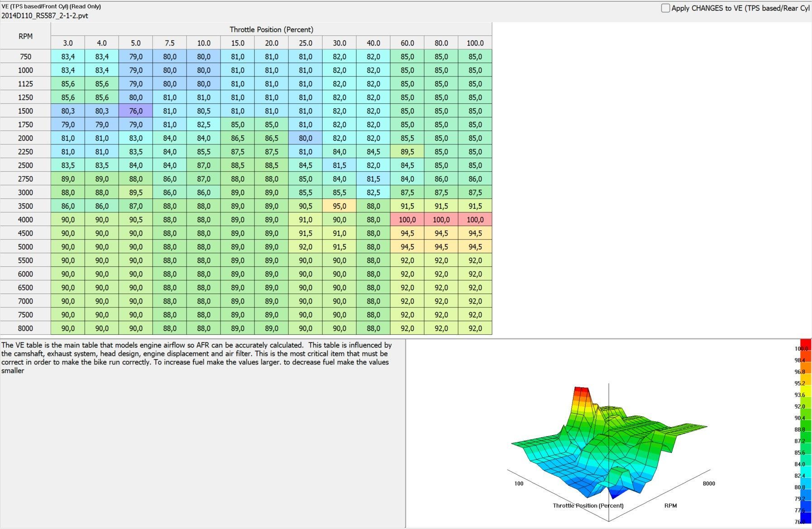This screenshot has width=812, height=529.
Task: Enable Apply CHANGES to VE Rear Cyl checkbox
Action: [665, 8]
